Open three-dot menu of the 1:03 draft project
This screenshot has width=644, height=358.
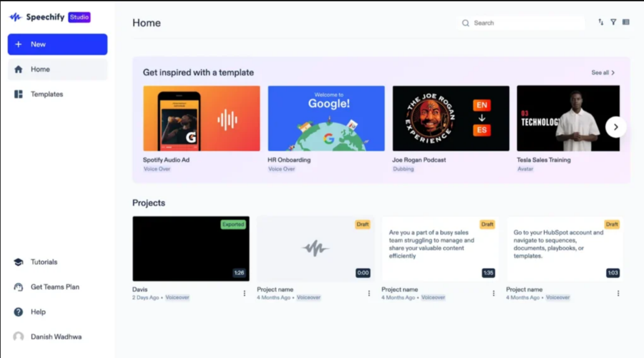click(618, 293)
